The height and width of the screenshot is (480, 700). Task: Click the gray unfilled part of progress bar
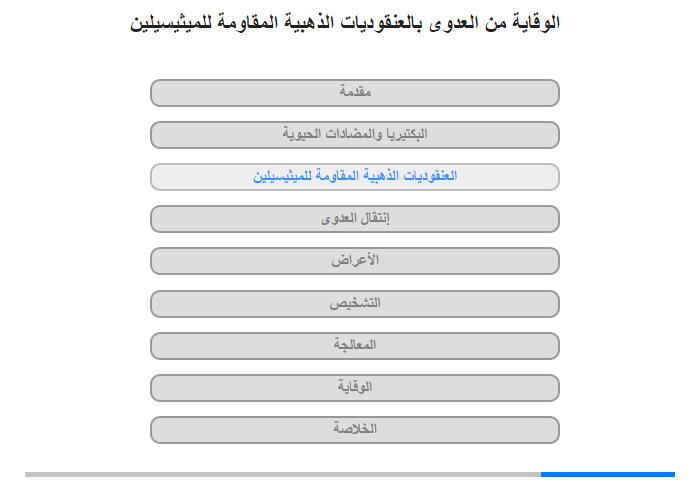coord(283,474)
